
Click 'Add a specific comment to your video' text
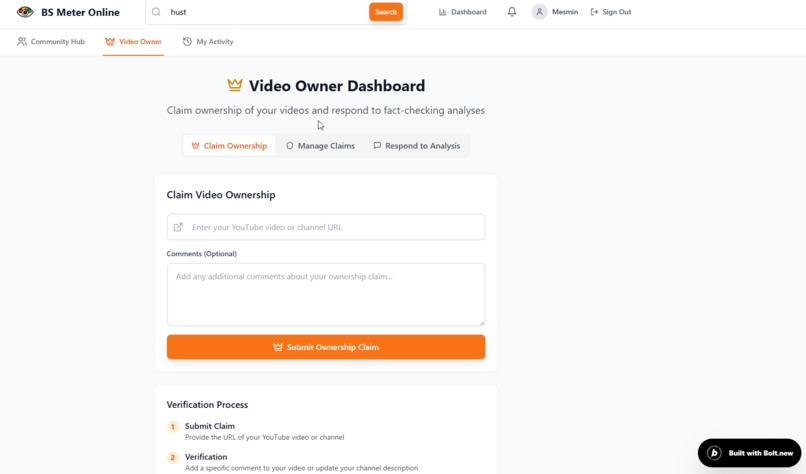[x=301, y=468]
